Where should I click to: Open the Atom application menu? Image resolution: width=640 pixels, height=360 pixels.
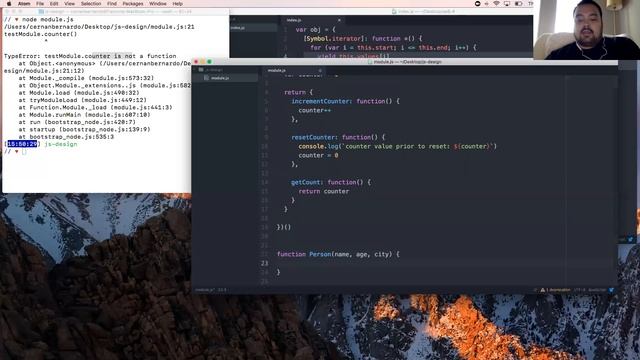click(24, 3)
